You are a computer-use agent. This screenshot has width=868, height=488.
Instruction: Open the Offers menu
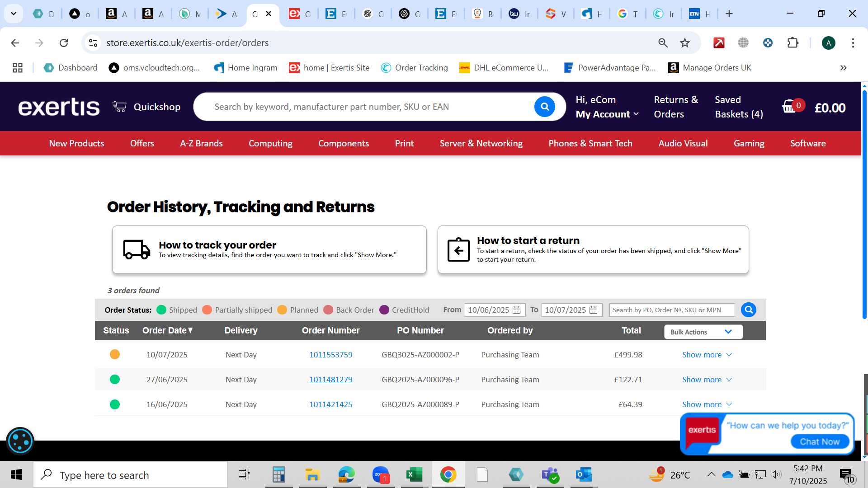pyautogui.click(x=142, y=143)
